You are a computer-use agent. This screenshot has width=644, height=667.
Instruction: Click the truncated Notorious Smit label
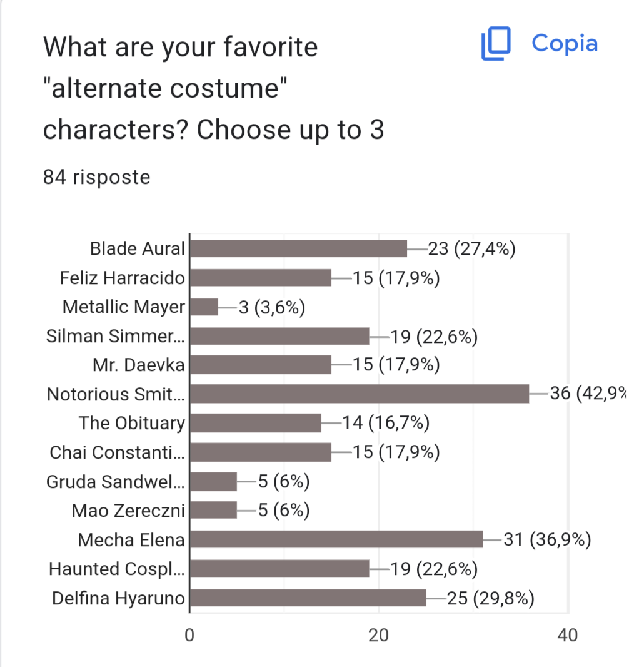coord(116,394)
